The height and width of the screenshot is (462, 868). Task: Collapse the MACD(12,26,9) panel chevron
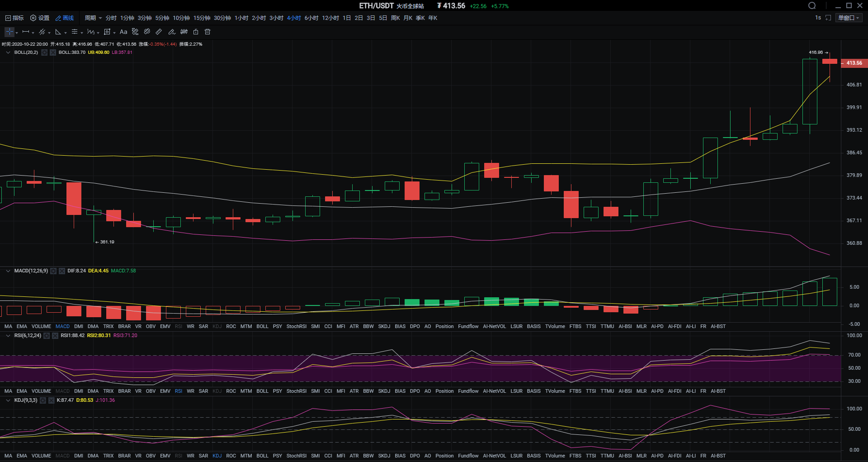pos(8,271)
